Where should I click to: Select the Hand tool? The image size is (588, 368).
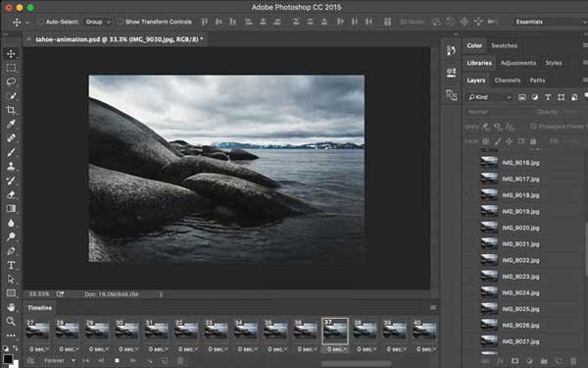[x=11, y=307]
